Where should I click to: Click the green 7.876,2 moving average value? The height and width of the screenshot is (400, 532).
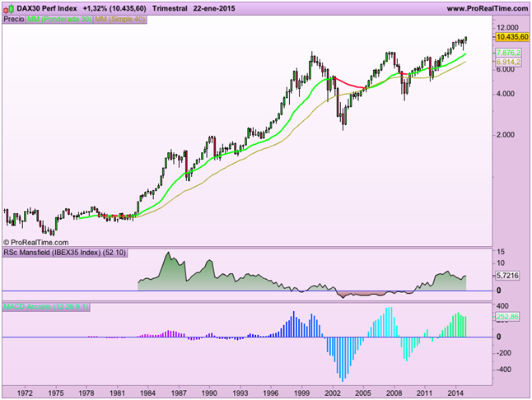coord(508,53)
